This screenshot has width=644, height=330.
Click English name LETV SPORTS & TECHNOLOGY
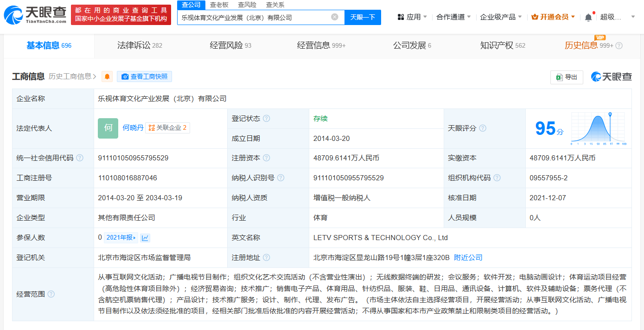(381, 238)
